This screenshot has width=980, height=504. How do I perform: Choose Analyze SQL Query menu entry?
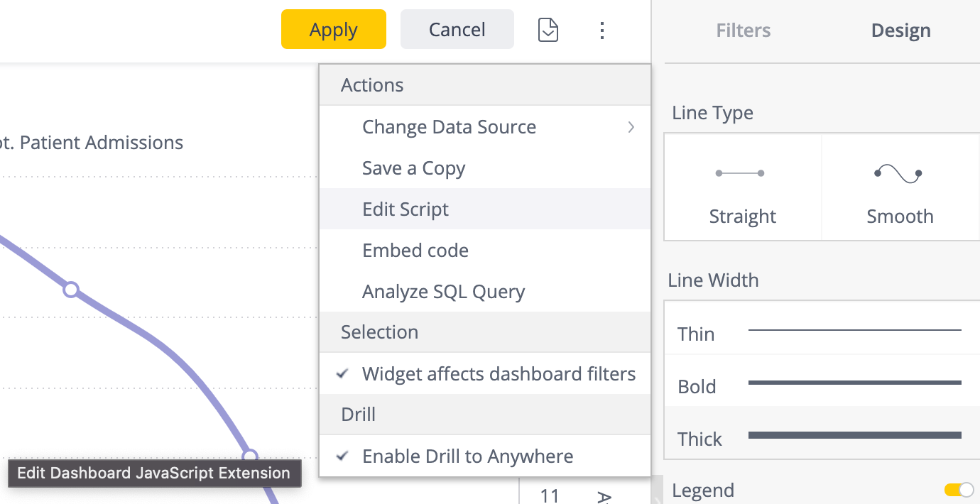[x=443, y=291]
